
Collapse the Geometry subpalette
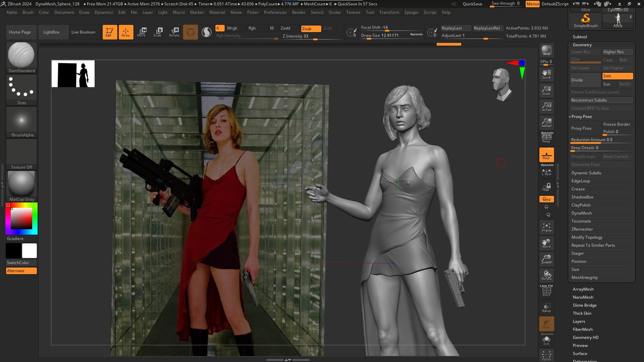coord(582,45)
